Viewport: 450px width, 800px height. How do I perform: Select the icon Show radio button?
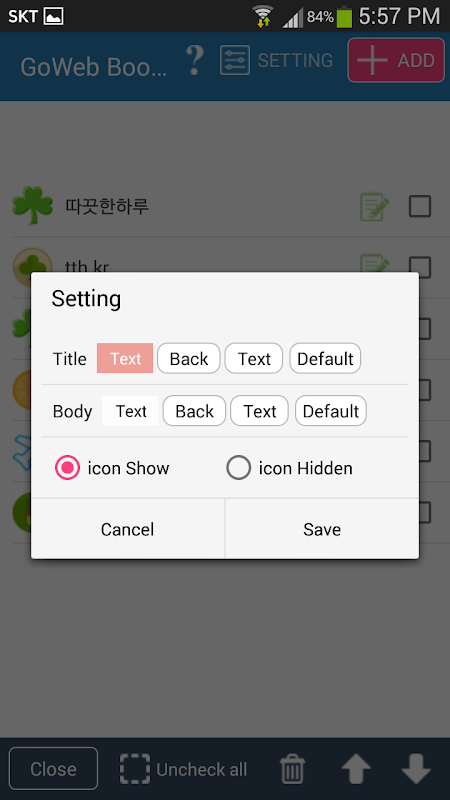(x=67, y=468)
